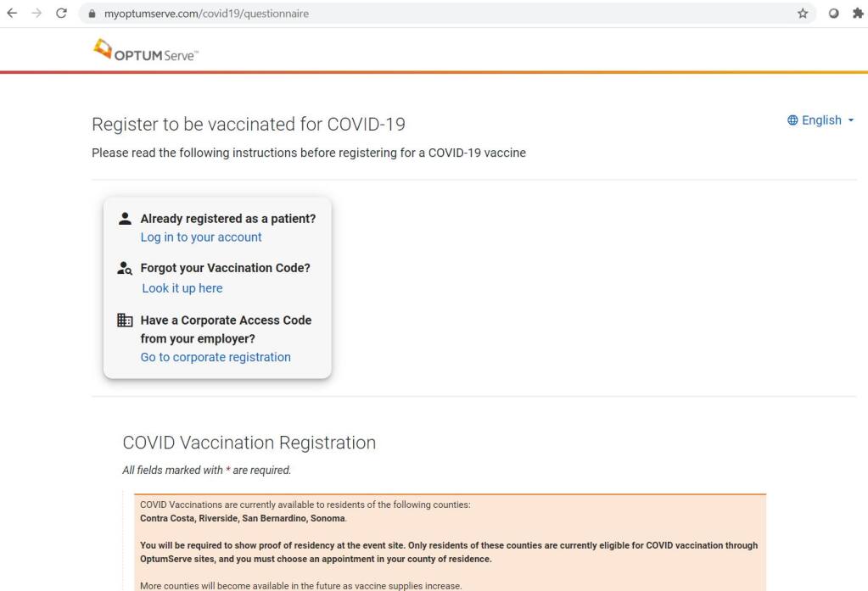Click the COVID Vaccination Registration heading
Image resolution: width=868 pixels, height=591 pixels.
click(x=249, y=443)
